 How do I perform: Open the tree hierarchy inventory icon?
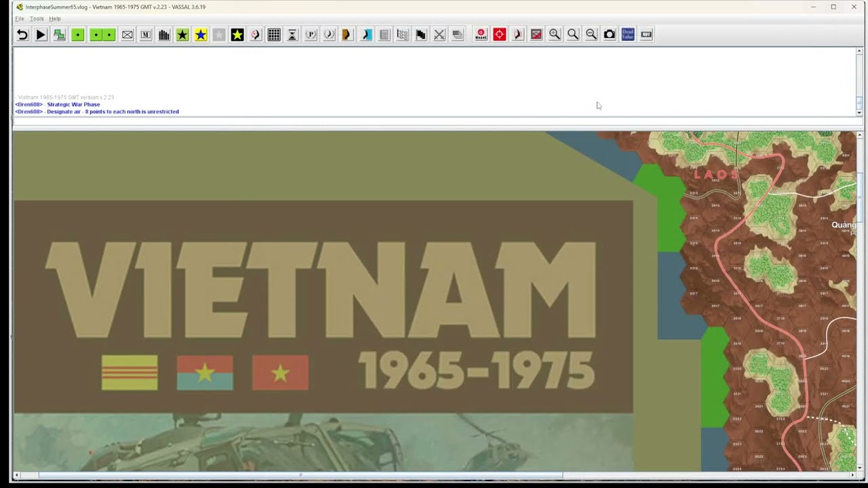(403, 35)
